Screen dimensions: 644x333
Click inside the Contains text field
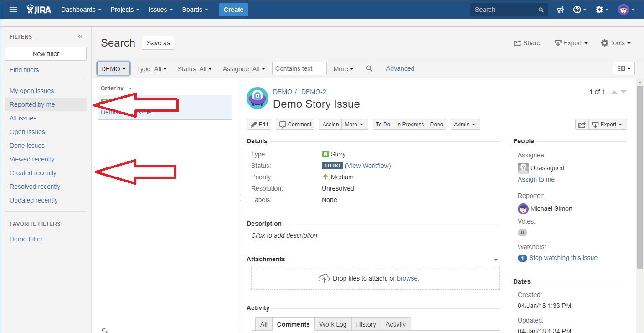coord(299,68)
